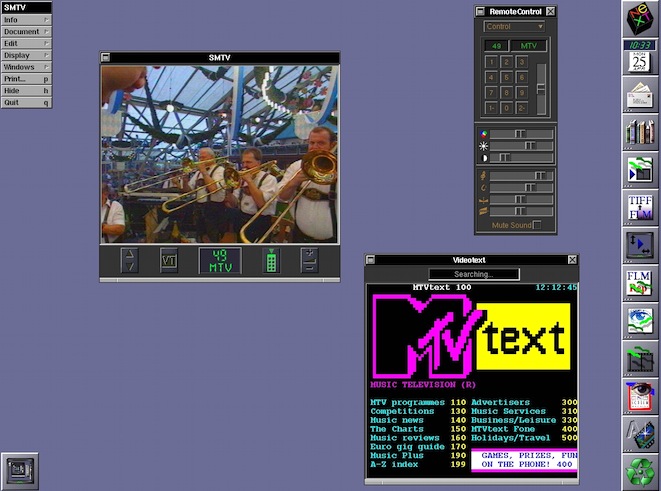The image size is (661, 491).
Task: Enable the Mute Sound checkbox
Action: coord(537,225)
